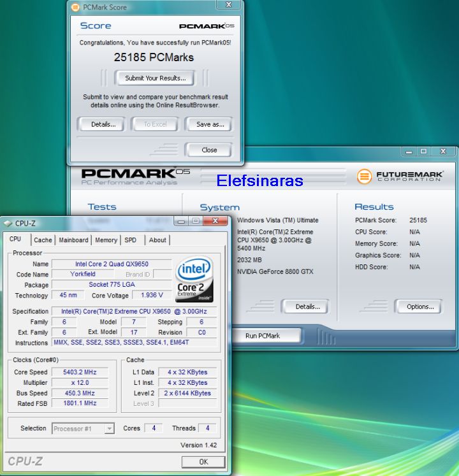
Task: Click the Level 2 cache value
Action: pos(187,393)
